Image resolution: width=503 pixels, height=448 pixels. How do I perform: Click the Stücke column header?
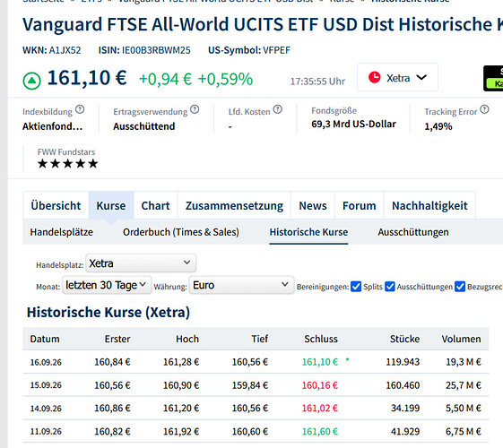coord(404,339)
